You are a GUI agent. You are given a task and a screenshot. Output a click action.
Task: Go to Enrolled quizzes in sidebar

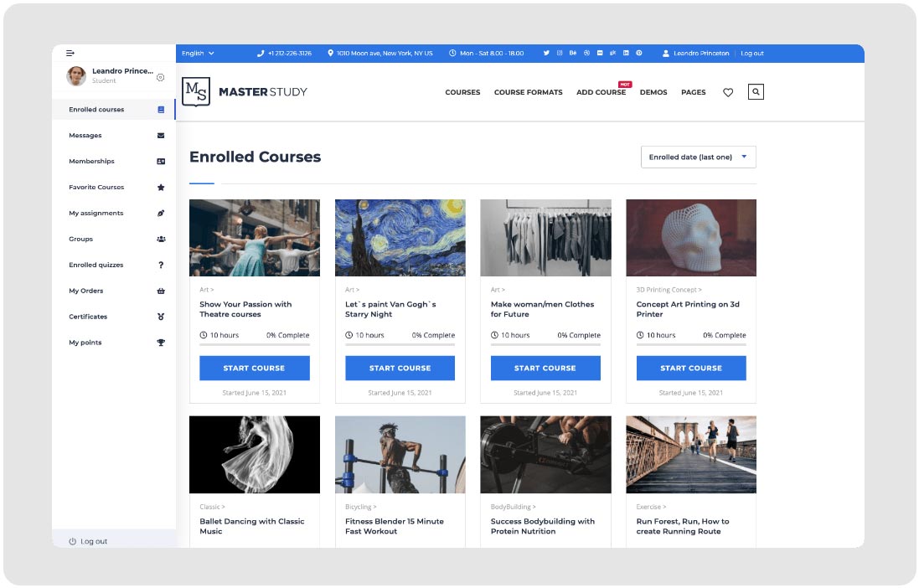(x=114, y=265)
